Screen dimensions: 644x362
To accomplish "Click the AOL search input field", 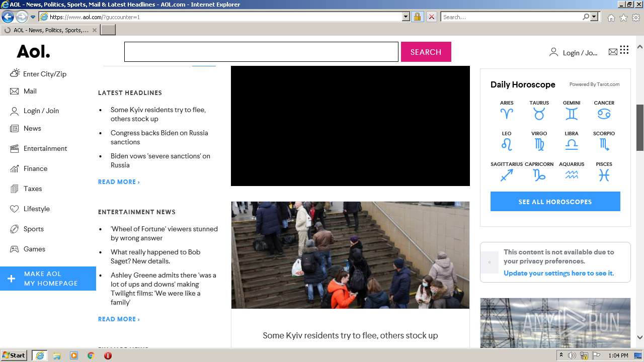I will click(261, 52).
